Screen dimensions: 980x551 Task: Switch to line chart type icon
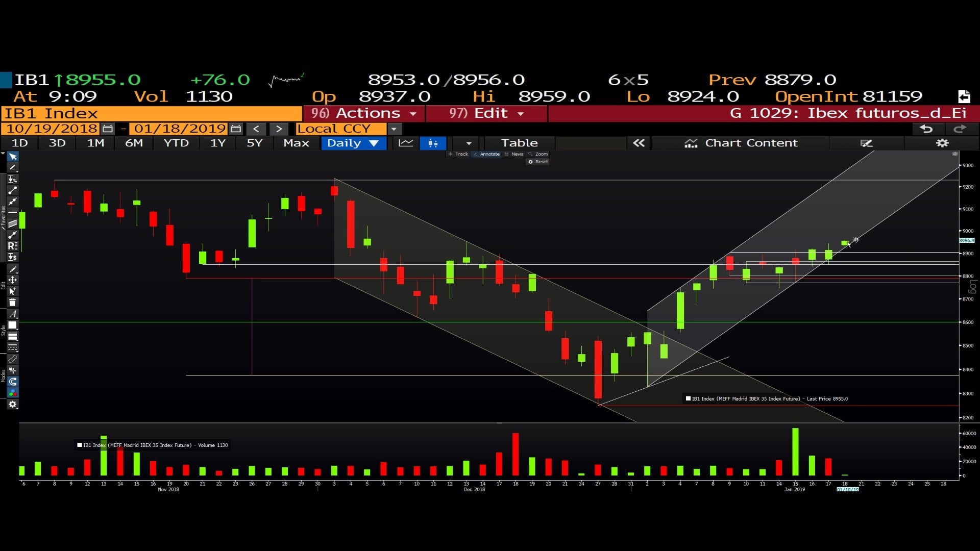[406, 143]
